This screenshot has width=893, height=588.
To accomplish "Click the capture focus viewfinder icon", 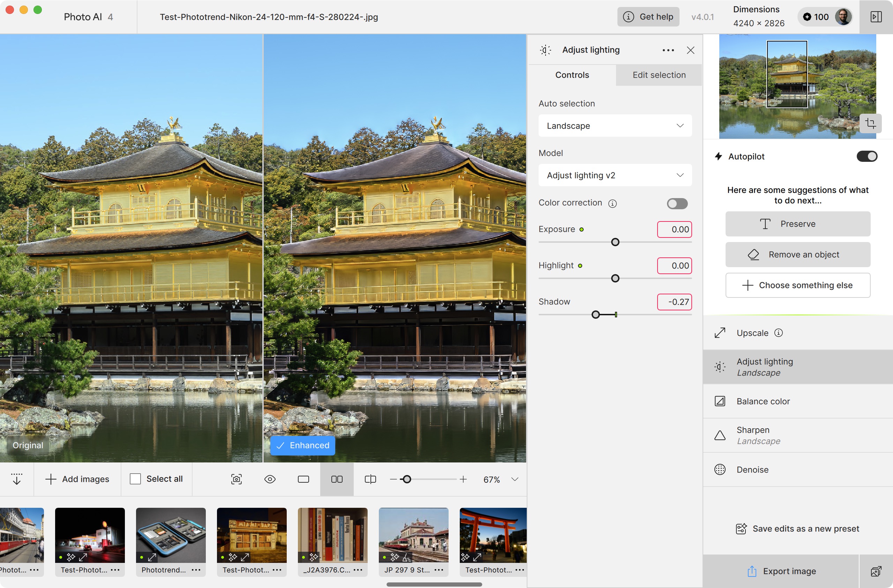I will [x=237, y=479].
